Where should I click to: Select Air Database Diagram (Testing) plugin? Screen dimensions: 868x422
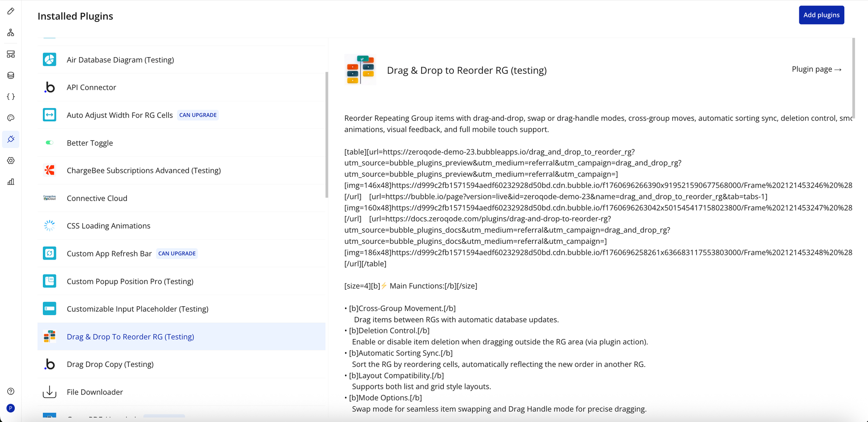pos(181,60)
